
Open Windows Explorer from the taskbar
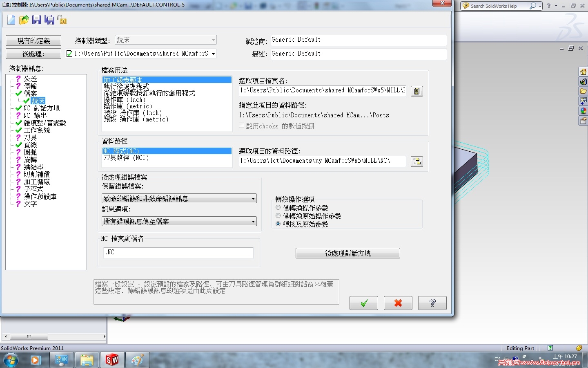[87, 360]
